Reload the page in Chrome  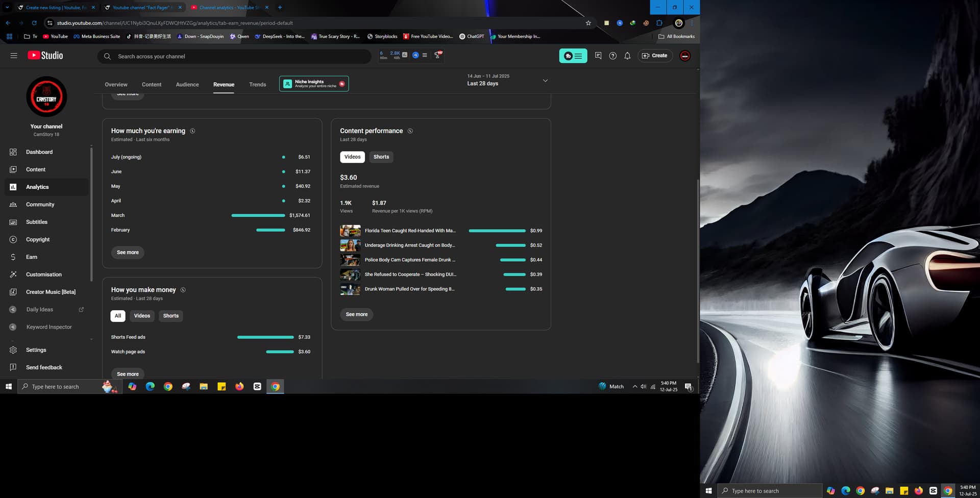(34, 23)
